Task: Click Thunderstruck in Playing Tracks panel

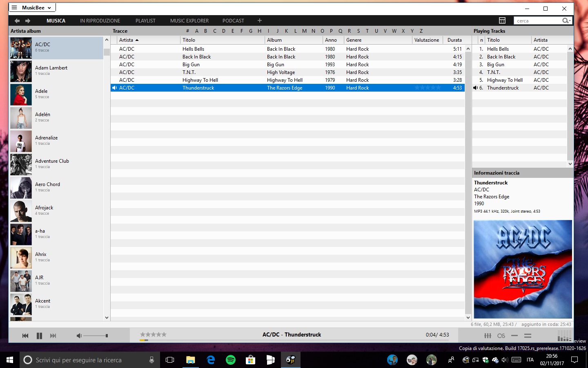Action: pyautogui.click(x=519, y=88)
